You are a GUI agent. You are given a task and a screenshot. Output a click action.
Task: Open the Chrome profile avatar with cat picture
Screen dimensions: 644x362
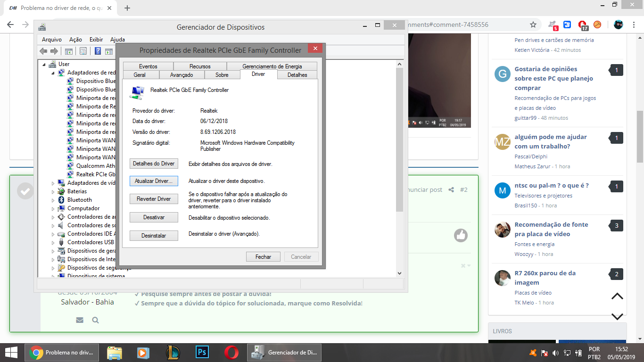(x=619, y=25)
